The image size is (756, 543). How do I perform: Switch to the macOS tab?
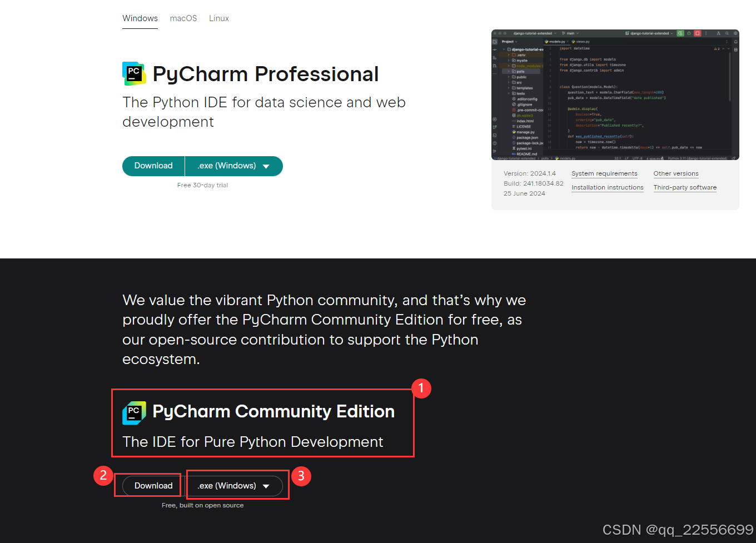[x=183, y=18]
